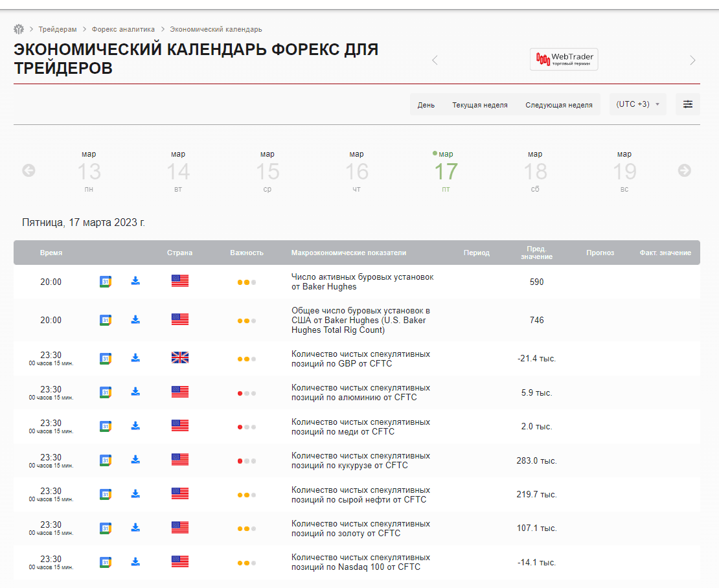Download copper (меди) CFTC event file

[x=135, y=425]
